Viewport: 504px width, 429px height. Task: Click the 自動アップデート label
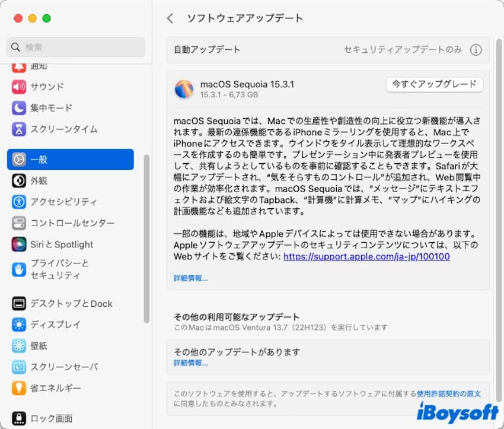[x=207, y=49]
